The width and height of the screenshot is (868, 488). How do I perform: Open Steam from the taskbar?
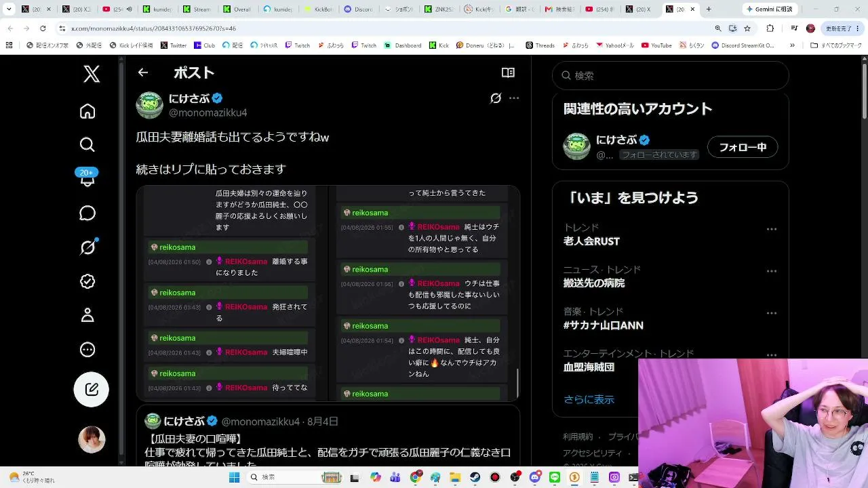[x=475, y=477]
